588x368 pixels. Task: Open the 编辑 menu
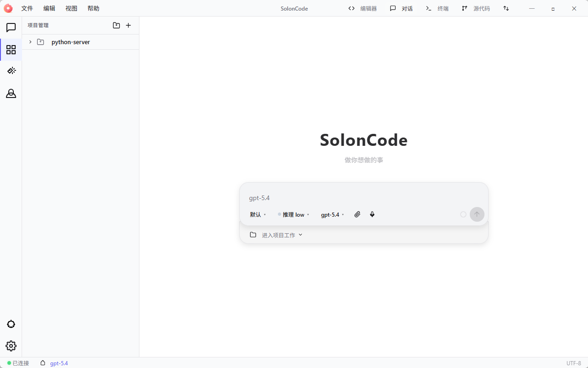[49, 8]
